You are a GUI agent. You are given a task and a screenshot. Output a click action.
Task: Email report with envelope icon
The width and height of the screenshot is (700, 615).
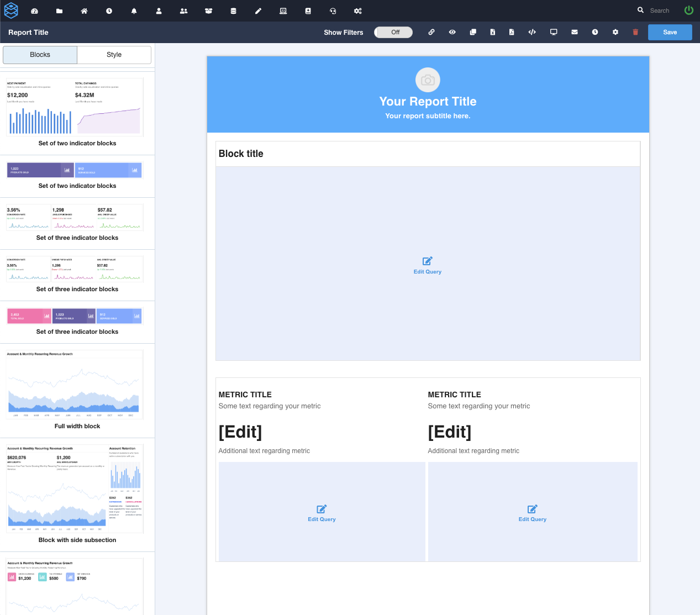[575, 32]
